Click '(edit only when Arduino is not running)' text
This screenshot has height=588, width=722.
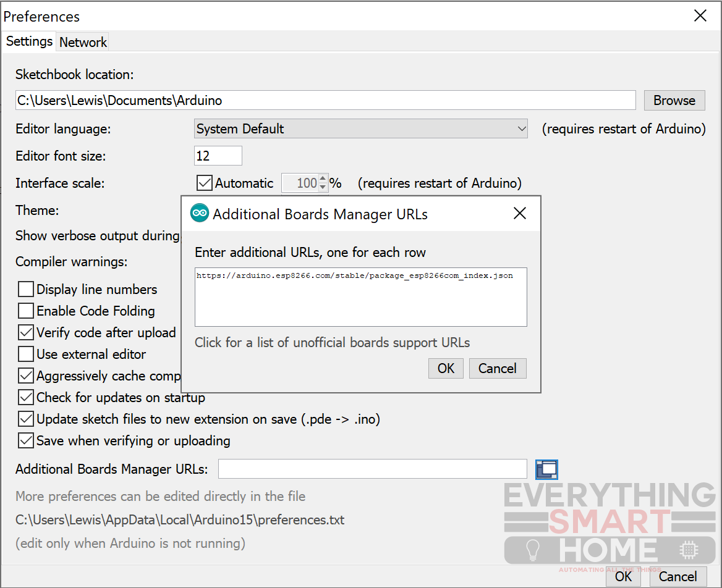coord(130,544)
